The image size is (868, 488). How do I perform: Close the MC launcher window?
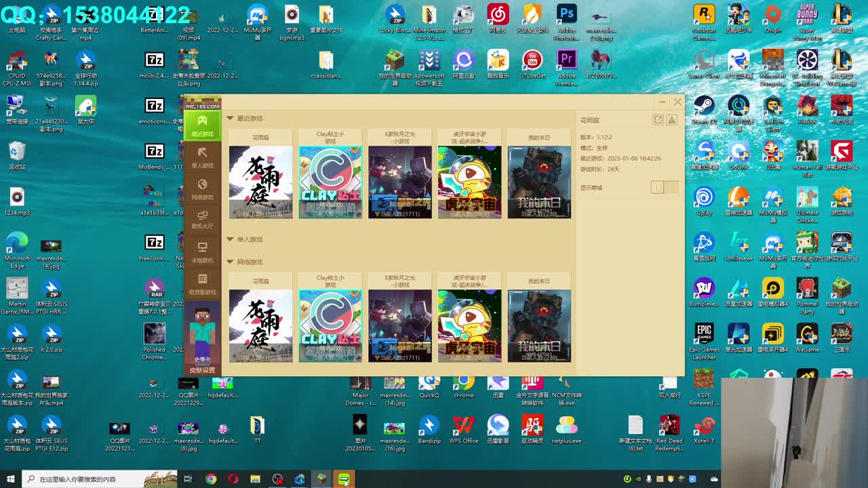(677, 102)
